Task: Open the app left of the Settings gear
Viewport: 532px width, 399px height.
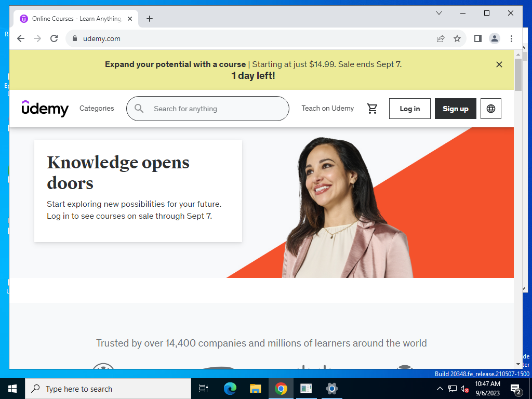Action: [306, 389]
